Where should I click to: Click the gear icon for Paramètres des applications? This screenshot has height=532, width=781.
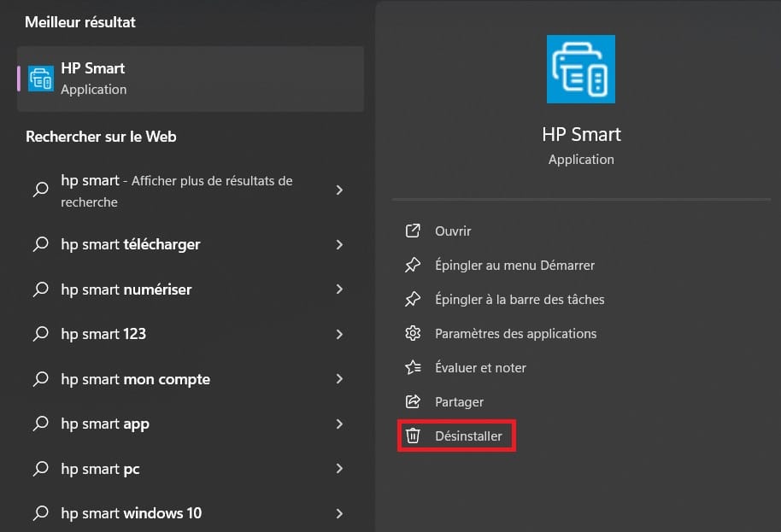tap(413, 334)
